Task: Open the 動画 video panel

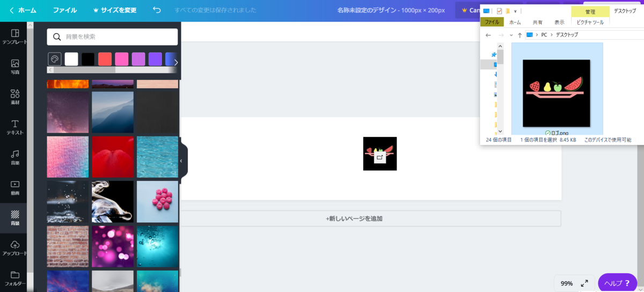Action: click(15, 188)
